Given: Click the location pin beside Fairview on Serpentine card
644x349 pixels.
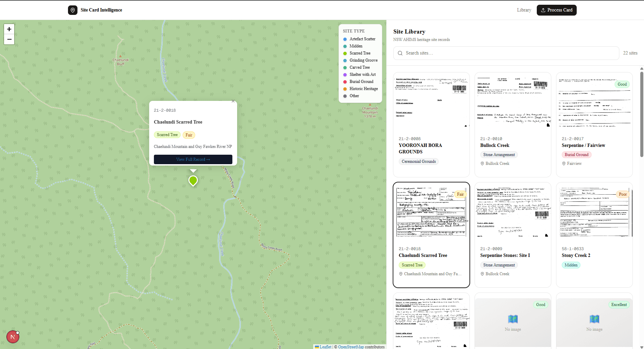Looking at the screenshot, I should coord(563,163).
